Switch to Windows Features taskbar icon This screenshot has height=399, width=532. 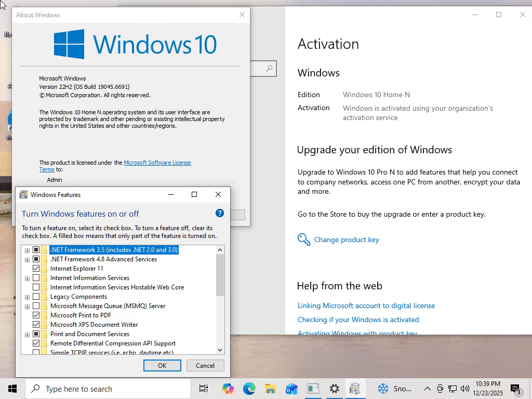tap(355, 389)
